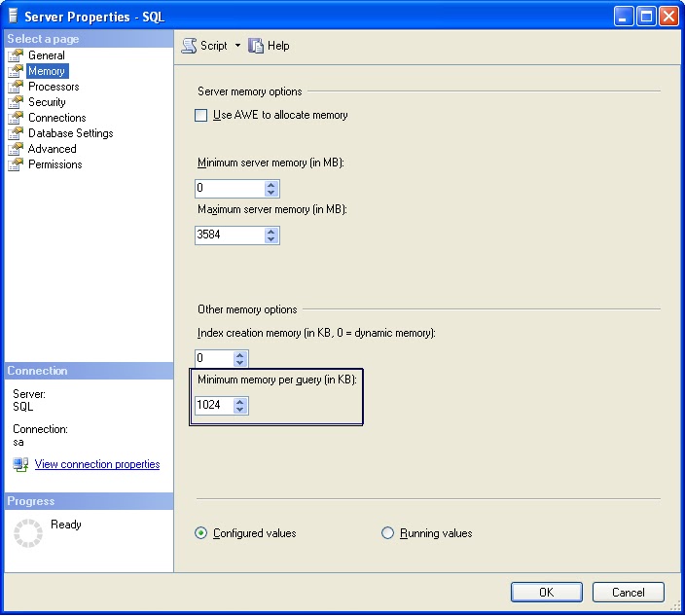Click the Processors page icon
Image resolution: width=685 pixels, height=616 pixels.
pyautogui.click(x=16, y=87)
